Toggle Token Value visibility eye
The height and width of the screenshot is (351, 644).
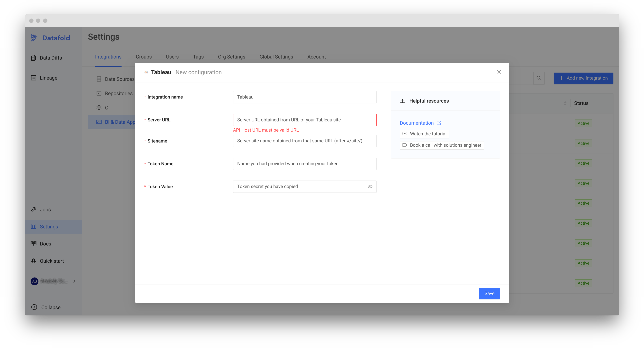[x=370, y=187]
